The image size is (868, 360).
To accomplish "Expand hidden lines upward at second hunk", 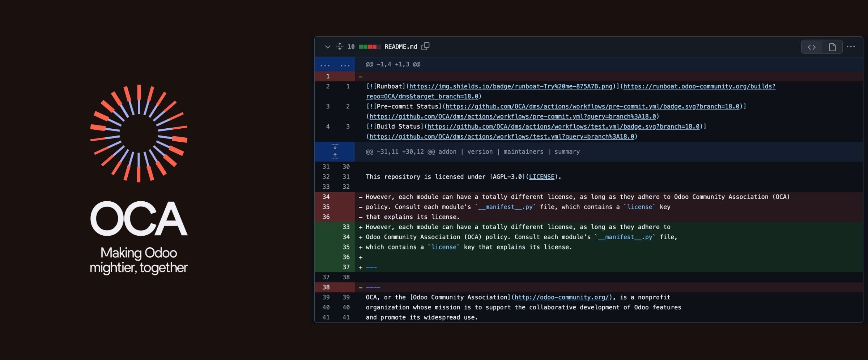I will (x=335, y=156).
